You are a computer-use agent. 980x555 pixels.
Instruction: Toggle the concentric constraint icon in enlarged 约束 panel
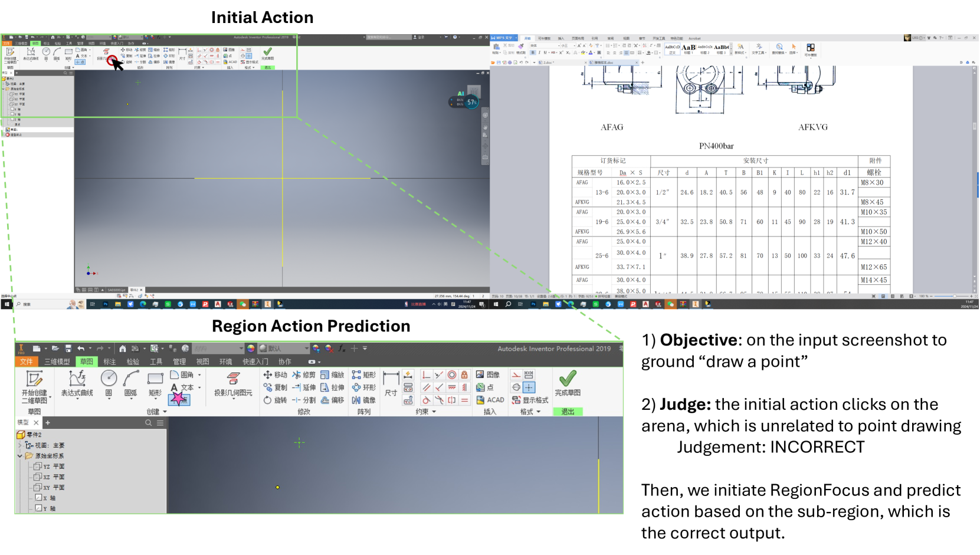click(452, 375)
